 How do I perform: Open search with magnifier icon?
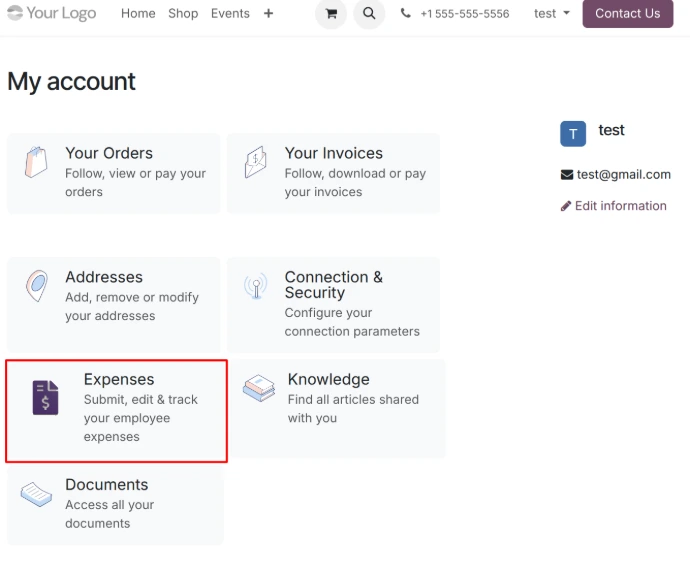pos(369,14)
